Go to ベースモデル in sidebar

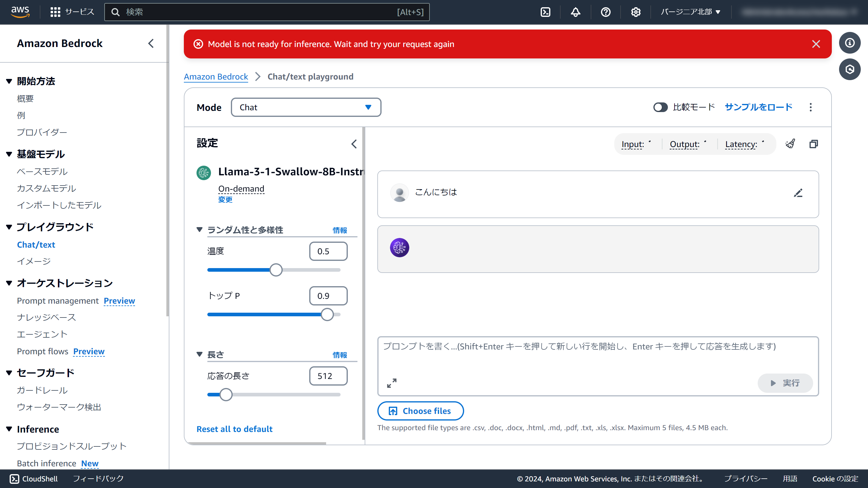click(x=42, y=171)
